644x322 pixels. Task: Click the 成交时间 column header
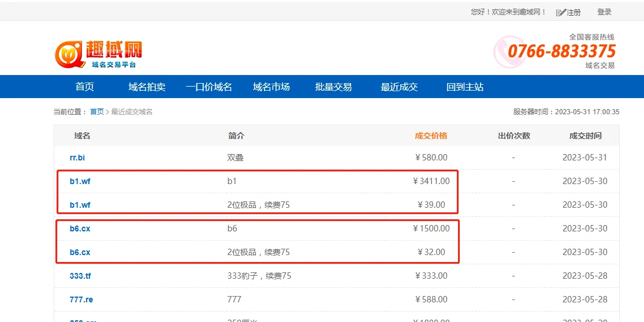click(x=585, y=136)
